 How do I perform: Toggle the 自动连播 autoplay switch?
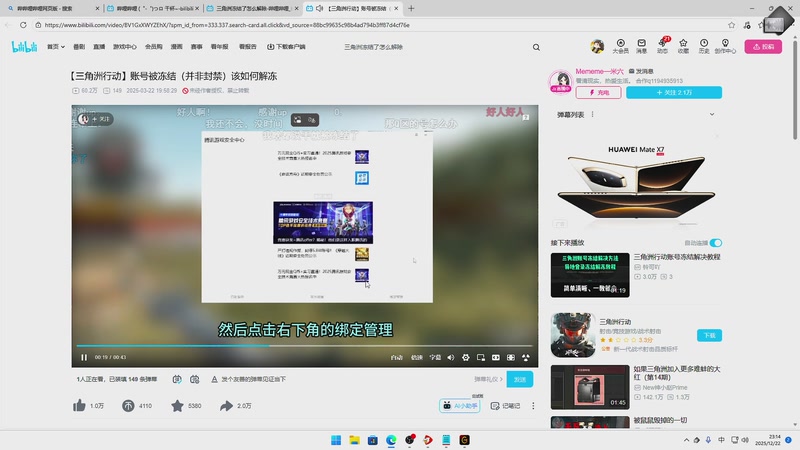coord(716,243)
